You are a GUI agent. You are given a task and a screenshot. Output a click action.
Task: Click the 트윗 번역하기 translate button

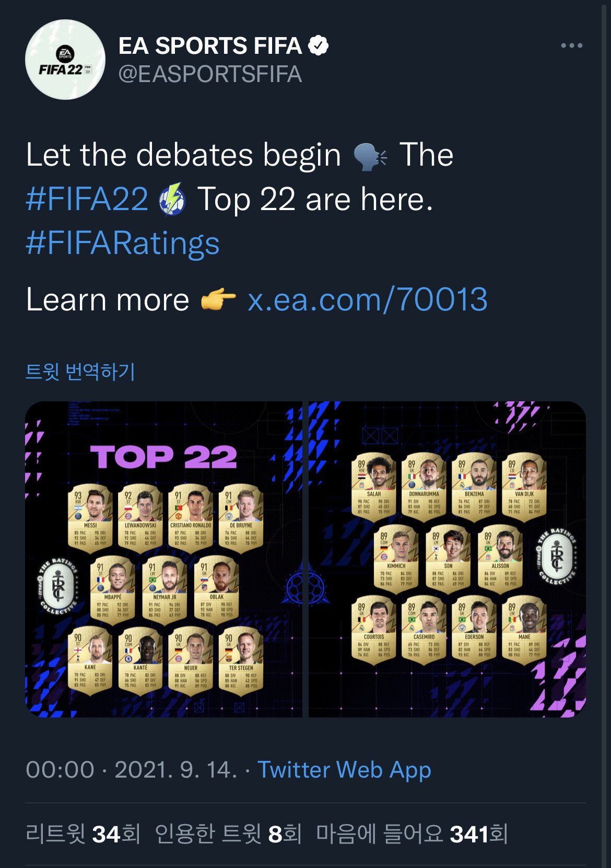pyautogui.click(x=80, y=372)
